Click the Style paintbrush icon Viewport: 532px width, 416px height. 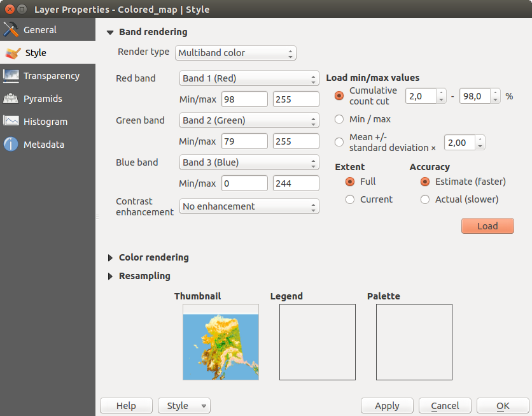[x=11, y=53]
